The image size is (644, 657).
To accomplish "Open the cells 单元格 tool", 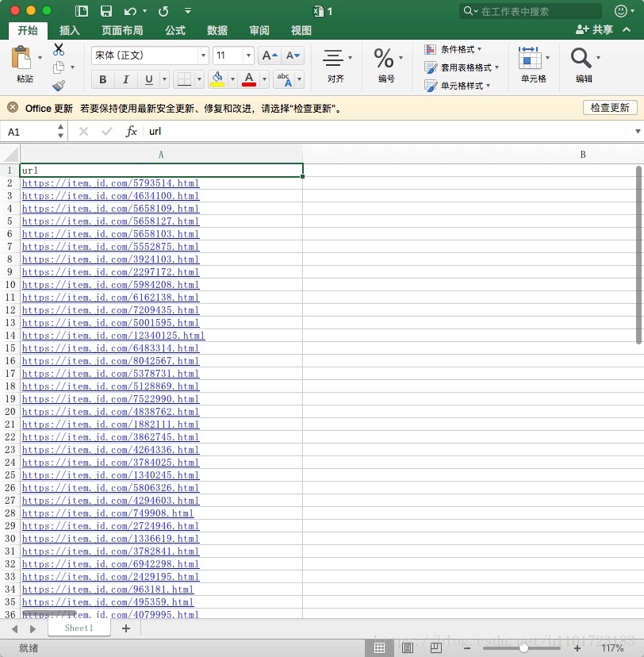I will [x=530, y=58].
